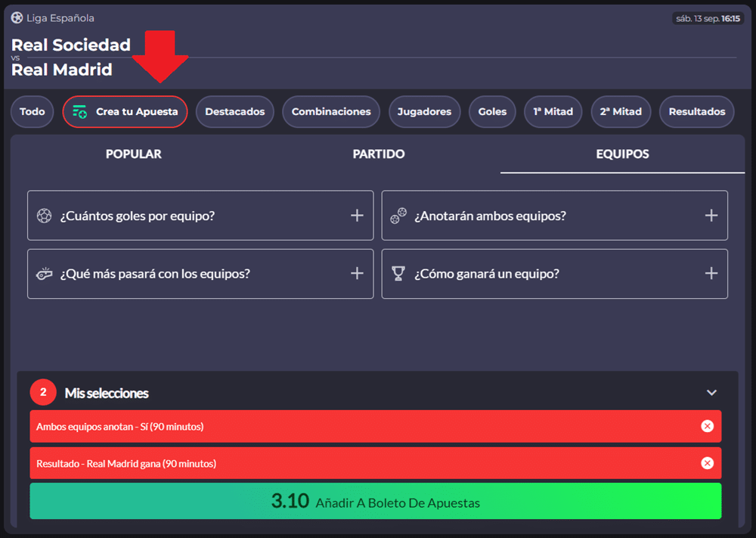Switch to the POPULAR section
Screen dimensions: 756x538
pos(134,154)
